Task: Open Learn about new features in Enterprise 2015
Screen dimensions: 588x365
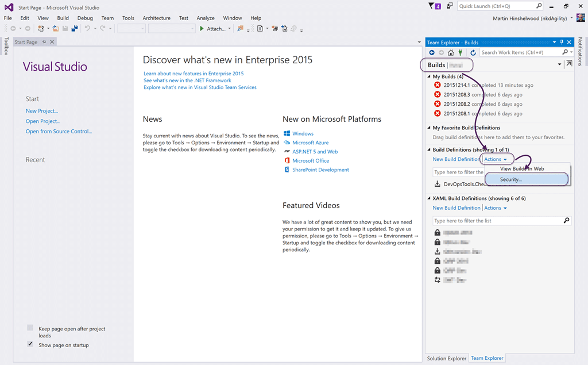Action: [194, 74]
